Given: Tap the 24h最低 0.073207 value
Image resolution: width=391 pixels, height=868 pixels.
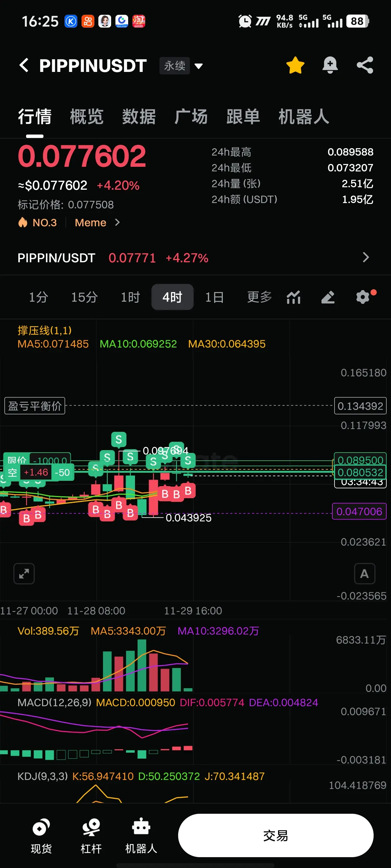Looking at the screenshot, I should [351, 167].
